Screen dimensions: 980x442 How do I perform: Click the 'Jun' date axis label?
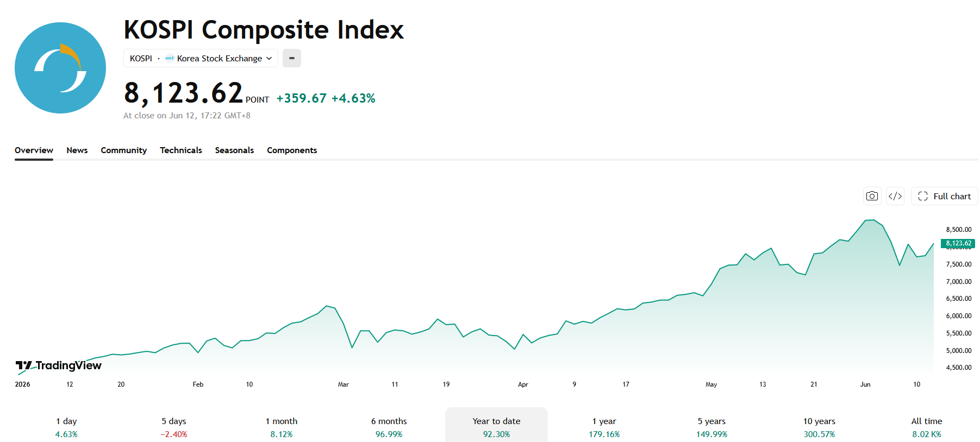865,384
